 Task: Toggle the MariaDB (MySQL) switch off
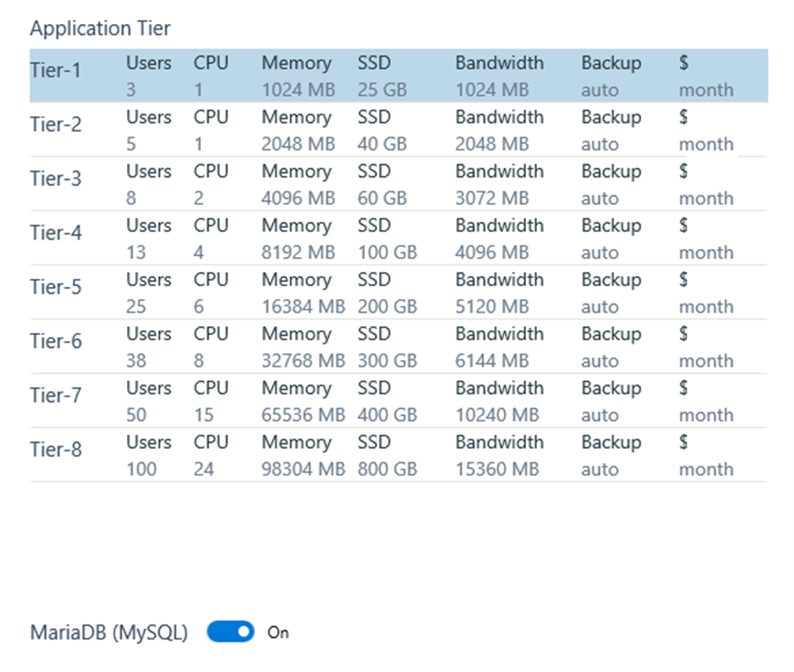231,632
